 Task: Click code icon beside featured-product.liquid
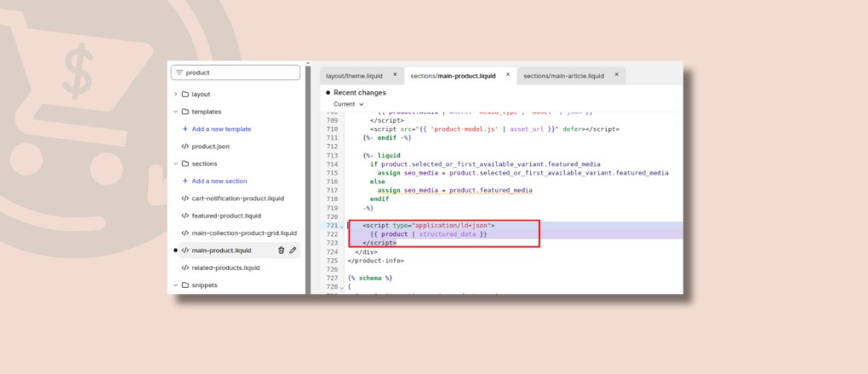click(x=186, y=216)
